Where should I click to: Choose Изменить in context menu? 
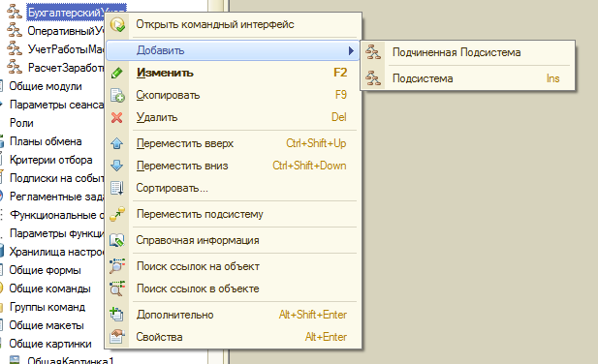234,73
